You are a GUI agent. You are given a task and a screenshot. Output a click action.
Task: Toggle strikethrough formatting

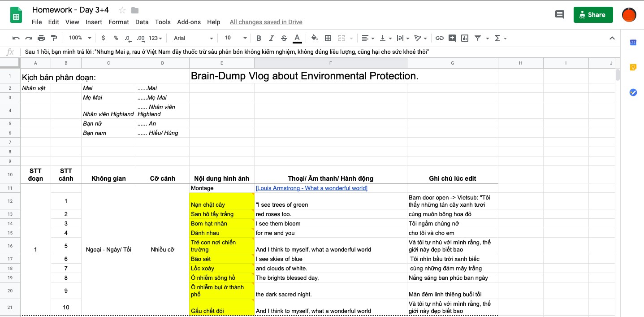pos(284,38)
